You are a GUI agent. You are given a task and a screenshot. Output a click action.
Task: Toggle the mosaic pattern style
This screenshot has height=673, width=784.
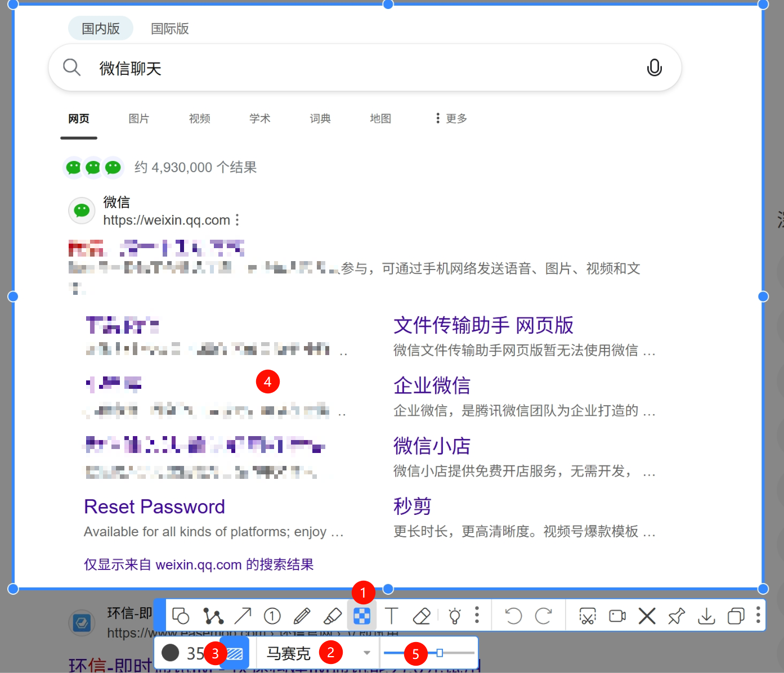coord(235,652)
